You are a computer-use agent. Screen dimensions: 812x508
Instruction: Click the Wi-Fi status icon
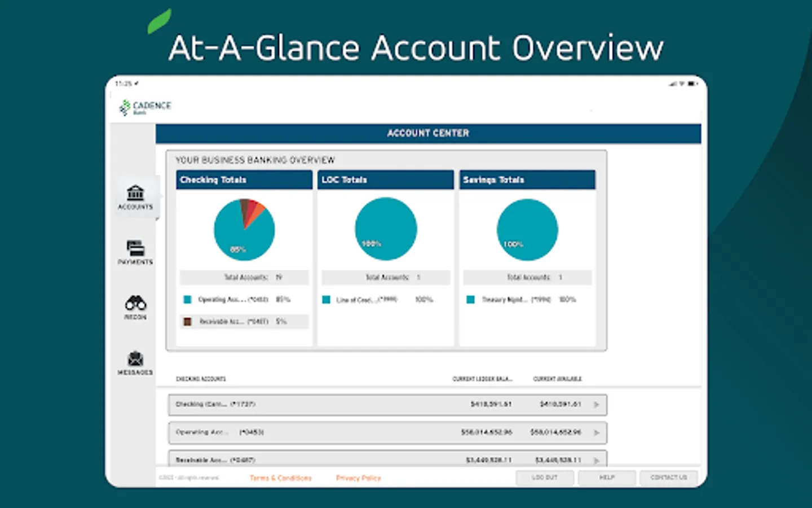tap(682, 84)
